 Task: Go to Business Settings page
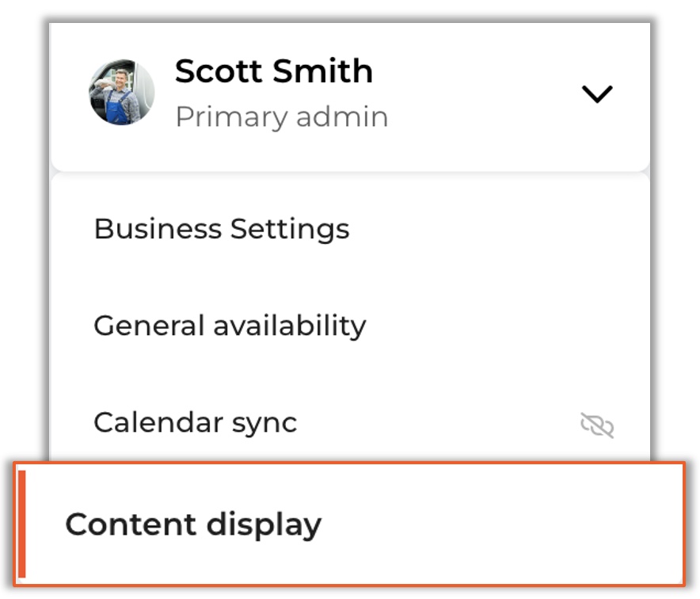pos(351,229)
